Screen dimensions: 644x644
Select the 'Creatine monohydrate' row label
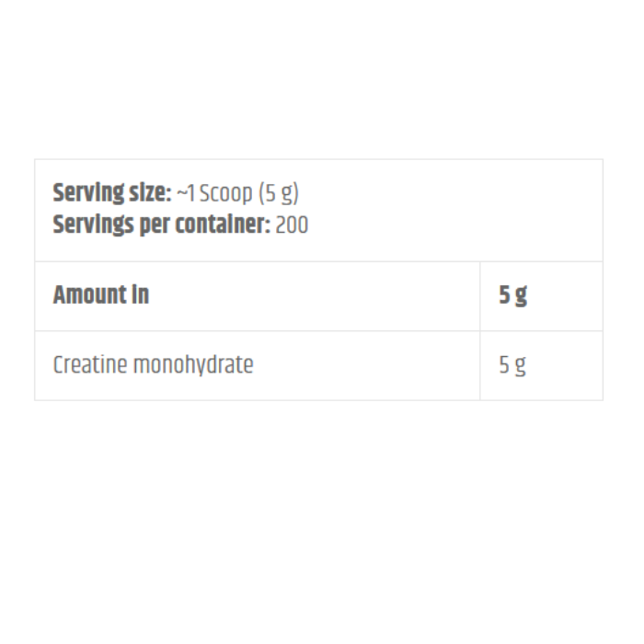154,364
